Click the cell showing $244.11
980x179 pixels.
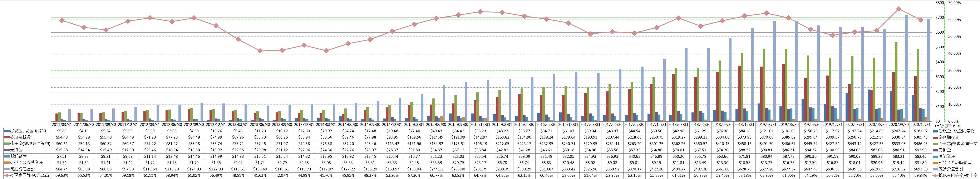436,169
